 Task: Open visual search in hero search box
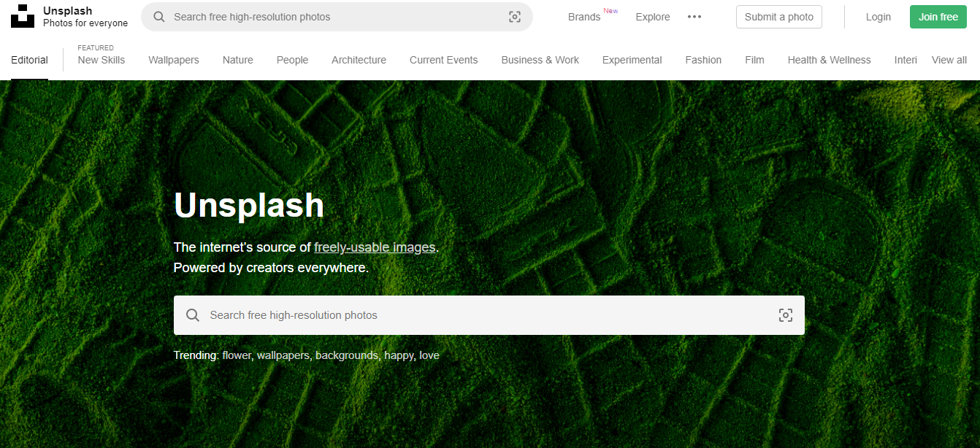[x=786, y=315]
